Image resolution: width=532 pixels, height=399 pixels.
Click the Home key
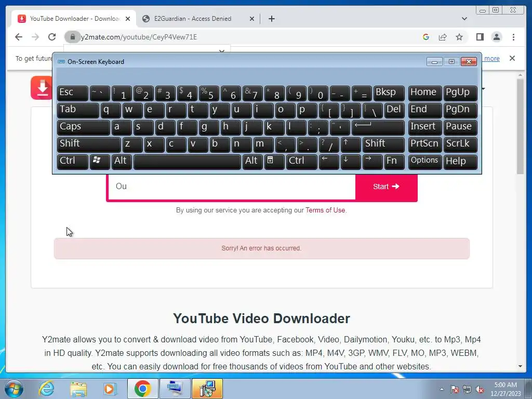(x=424, y=93)
